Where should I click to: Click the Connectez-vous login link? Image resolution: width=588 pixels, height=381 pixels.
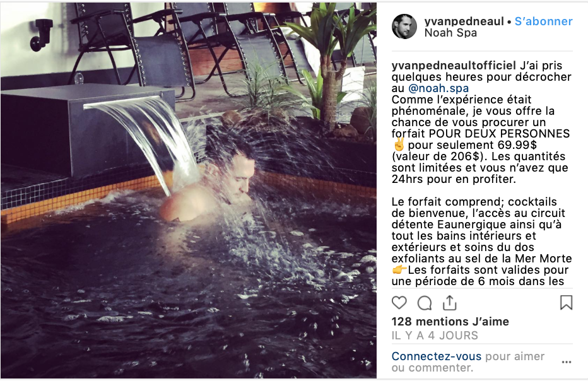[x=436, y=356]
